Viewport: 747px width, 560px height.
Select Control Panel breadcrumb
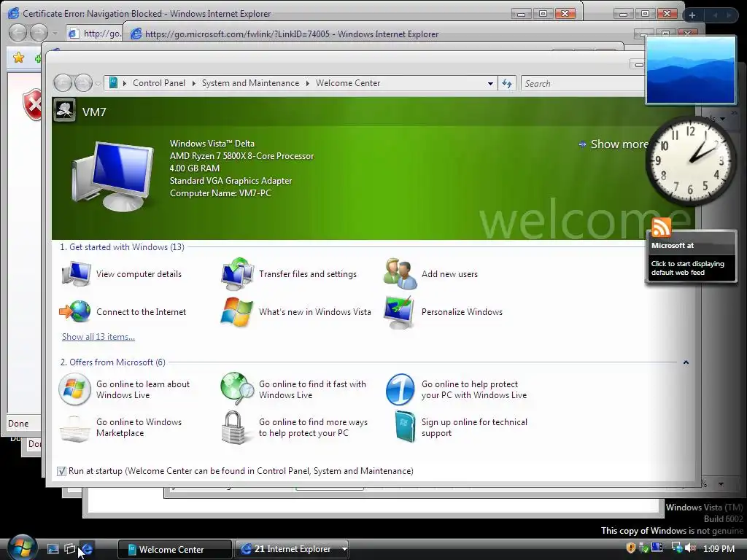[158, 83]
